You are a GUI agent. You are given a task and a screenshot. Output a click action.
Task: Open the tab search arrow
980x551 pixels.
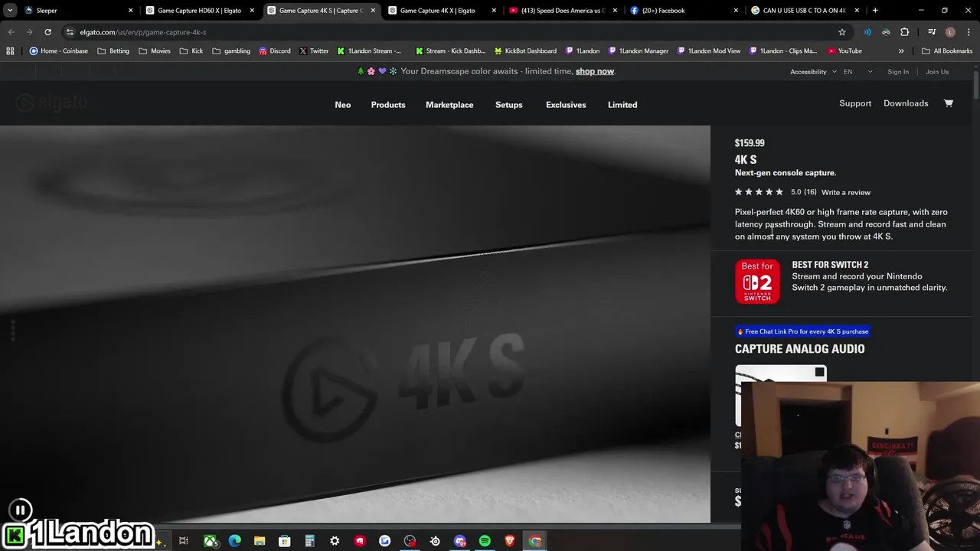point(11,11)
